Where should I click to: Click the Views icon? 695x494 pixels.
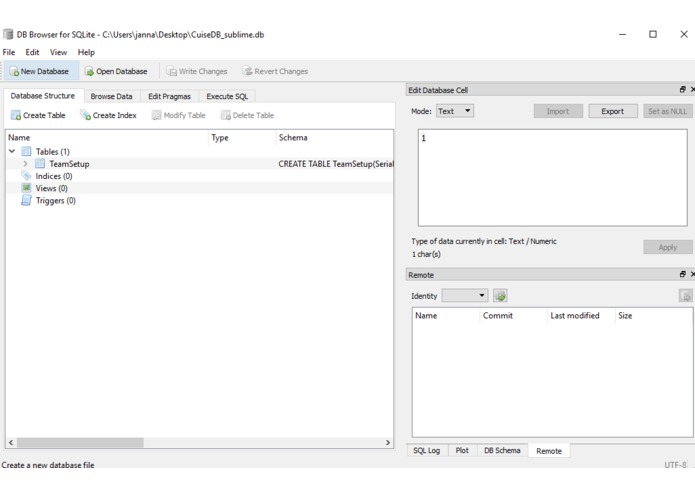coord(26,188)
